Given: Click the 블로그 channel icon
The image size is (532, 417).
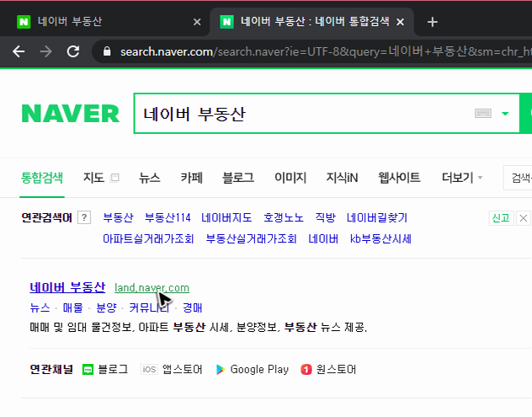Looking at the screenshot, I should click(88, 370).
